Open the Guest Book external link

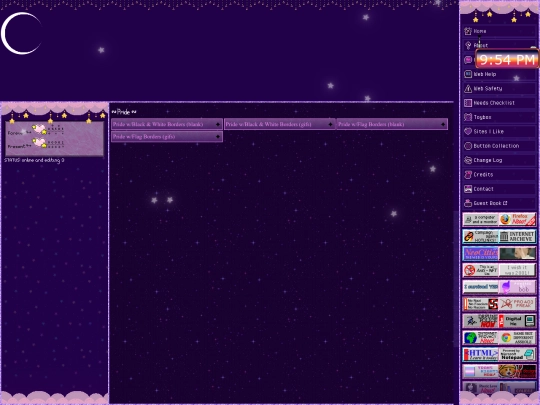(x=499, y=203)
